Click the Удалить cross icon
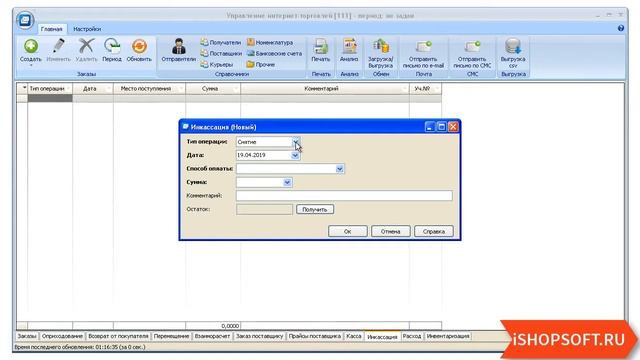Screen dimensions: 640x360 pyautogui.click(x=87, y=46)
